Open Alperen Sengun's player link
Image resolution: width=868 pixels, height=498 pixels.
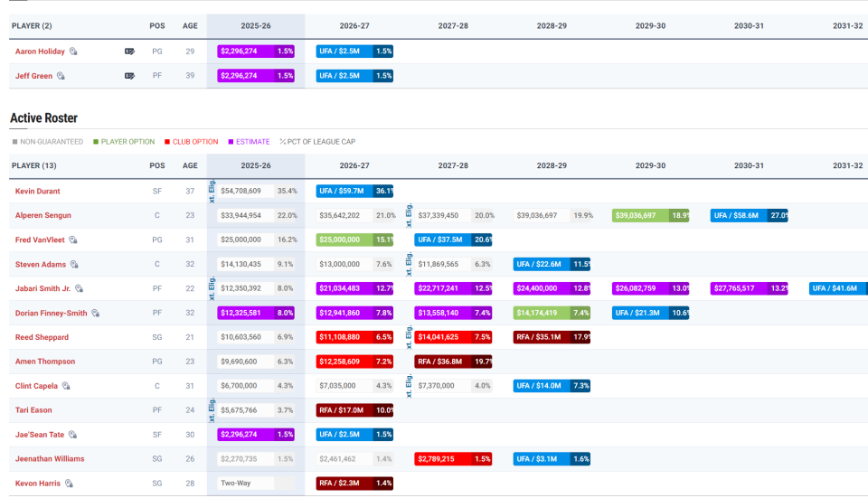42,216
